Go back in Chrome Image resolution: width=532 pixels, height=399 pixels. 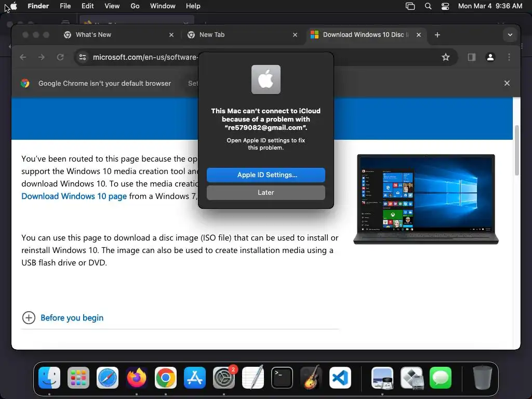(23, 57)
